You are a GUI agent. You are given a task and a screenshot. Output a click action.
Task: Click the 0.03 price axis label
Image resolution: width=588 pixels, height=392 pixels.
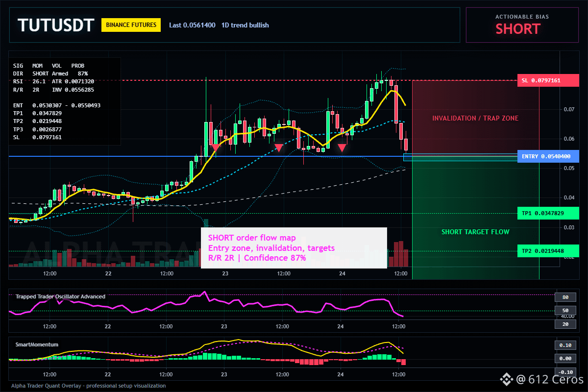[x=568, y=227]
